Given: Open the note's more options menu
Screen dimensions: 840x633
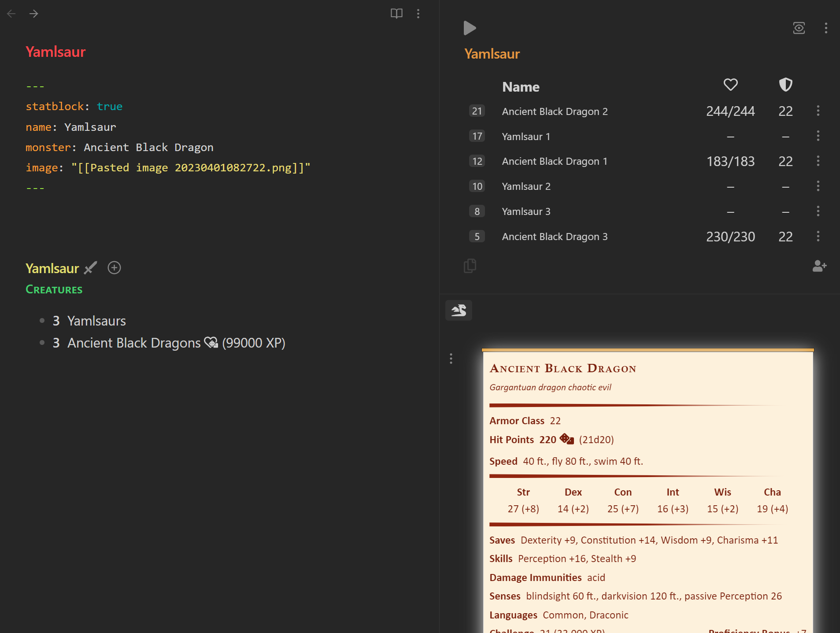Looking at the screenshot, I should tap(418, 14).
